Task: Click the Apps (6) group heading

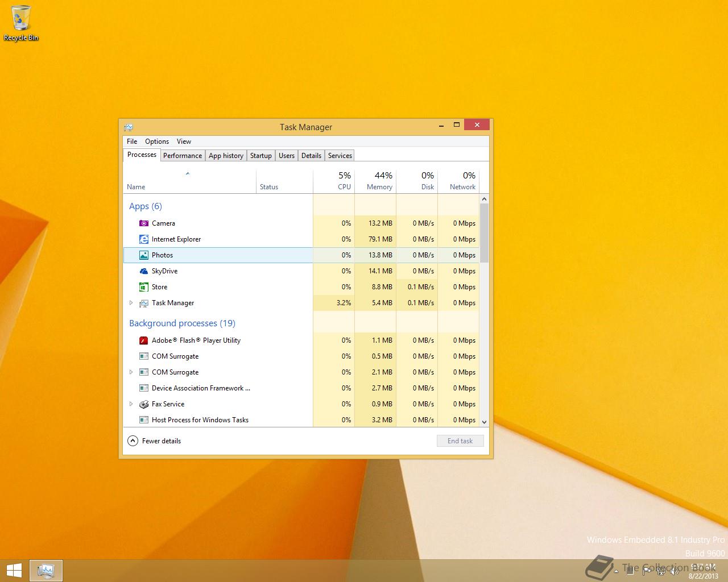Action: tap(146, 206)
